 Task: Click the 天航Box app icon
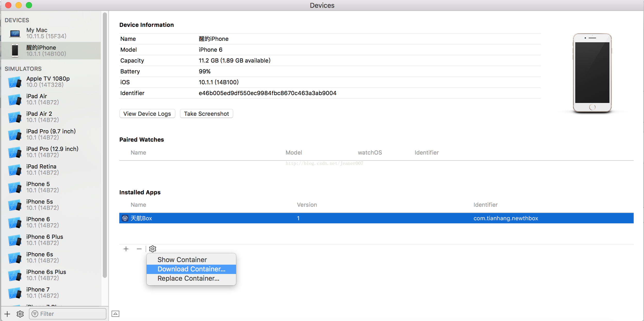coord(125,218)
